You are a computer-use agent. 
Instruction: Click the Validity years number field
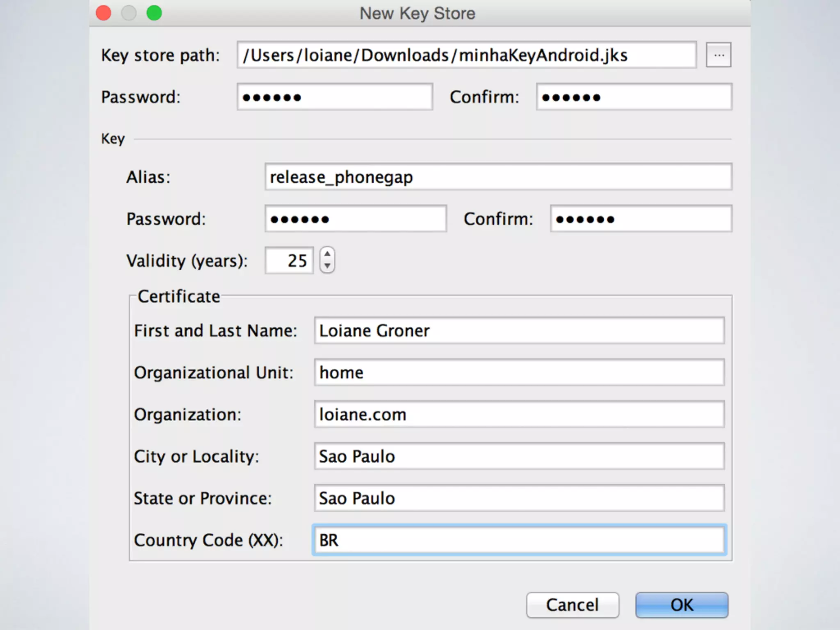pos(289,260)
